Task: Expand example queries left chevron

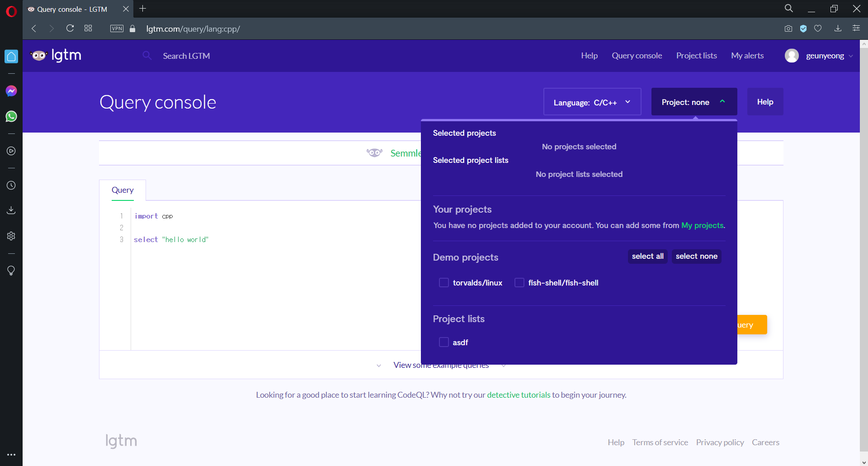Action: pos(379,366)
